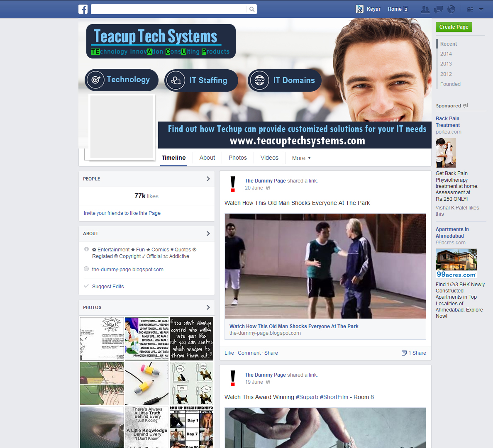
Task: Click the Create Page button
Action: coord(454,27)
